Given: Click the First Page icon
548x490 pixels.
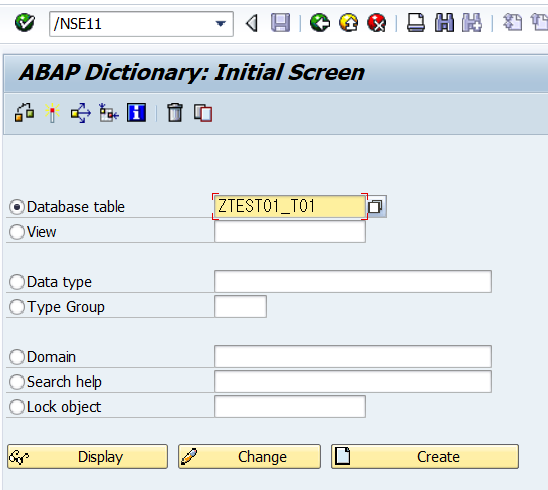Looking at the screenshot, I should pos(512,22).
